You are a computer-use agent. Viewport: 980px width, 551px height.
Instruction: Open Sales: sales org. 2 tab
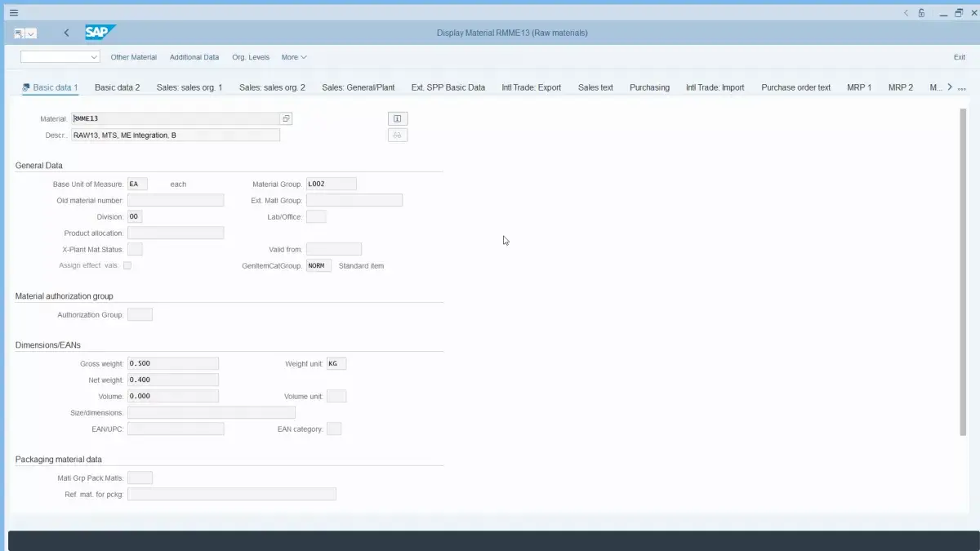[272, 87]
